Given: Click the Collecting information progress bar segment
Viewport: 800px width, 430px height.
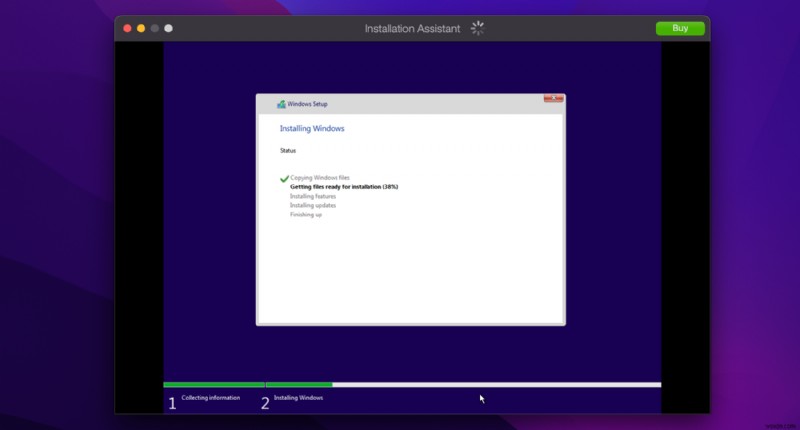Looking at the screenshot, I should 214,385.
